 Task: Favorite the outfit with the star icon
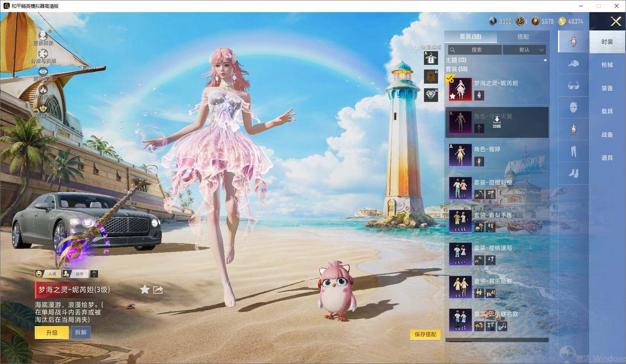(x=145, y=289)
